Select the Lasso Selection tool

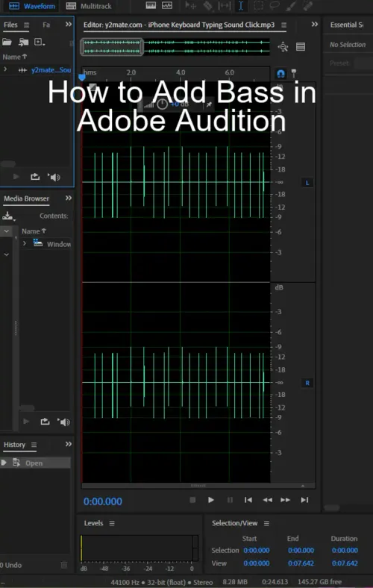(275, 5)
